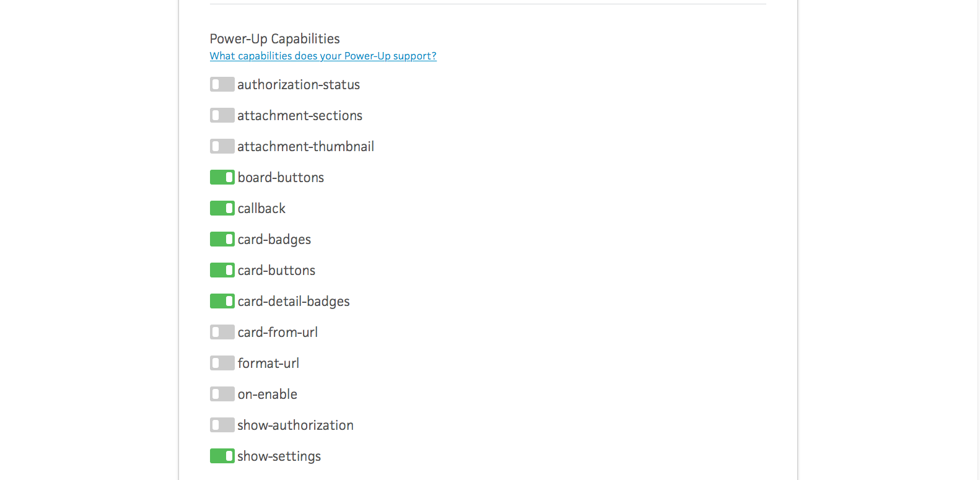Enable the authorization-status capability toggle
Viewport: 980px width, 480px height.
[222, 84]
